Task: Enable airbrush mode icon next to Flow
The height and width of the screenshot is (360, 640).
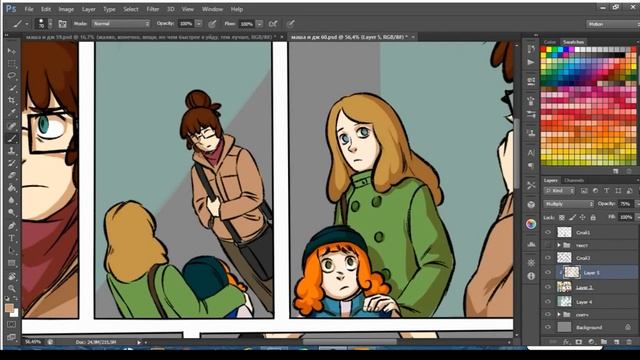Action: (x=273, y=24)
